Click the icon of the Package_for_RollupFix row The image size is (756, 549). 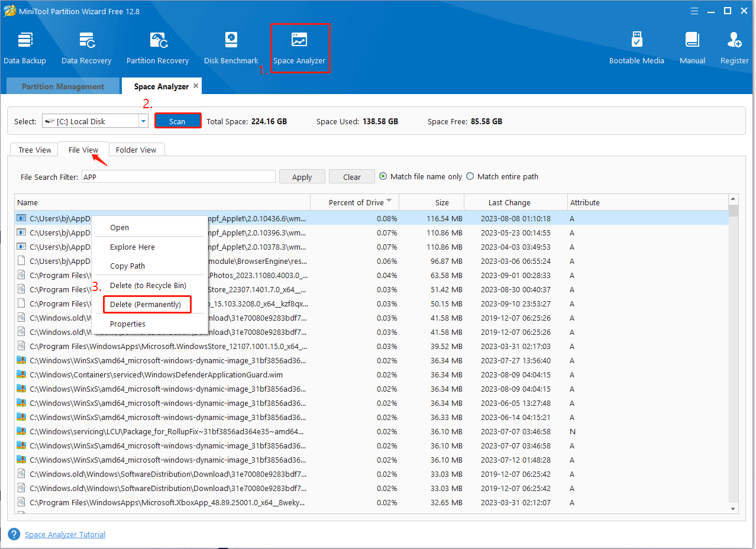tap(21, 431)
